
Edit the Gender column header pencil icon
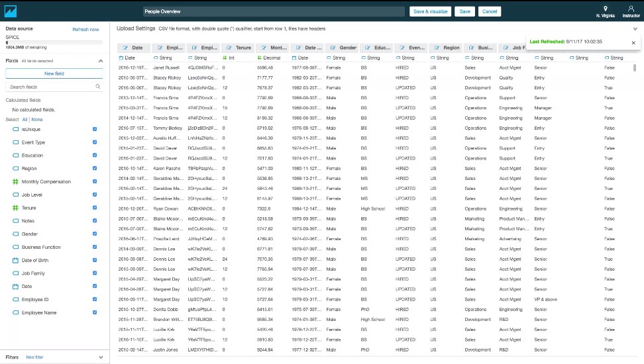(x=333, y=48)
